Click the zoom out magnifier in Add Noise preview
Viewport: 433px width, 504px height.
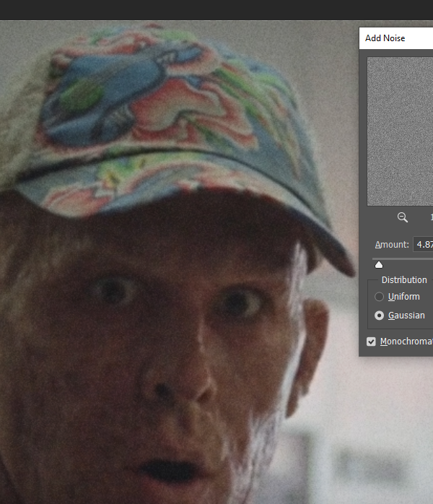click(x=403, y=217)
